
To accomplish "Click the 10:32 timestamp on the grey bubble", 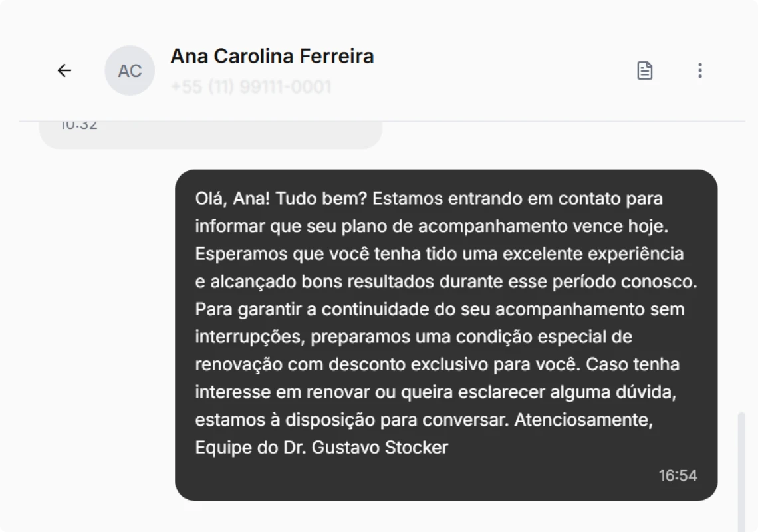I will point(79,123).
